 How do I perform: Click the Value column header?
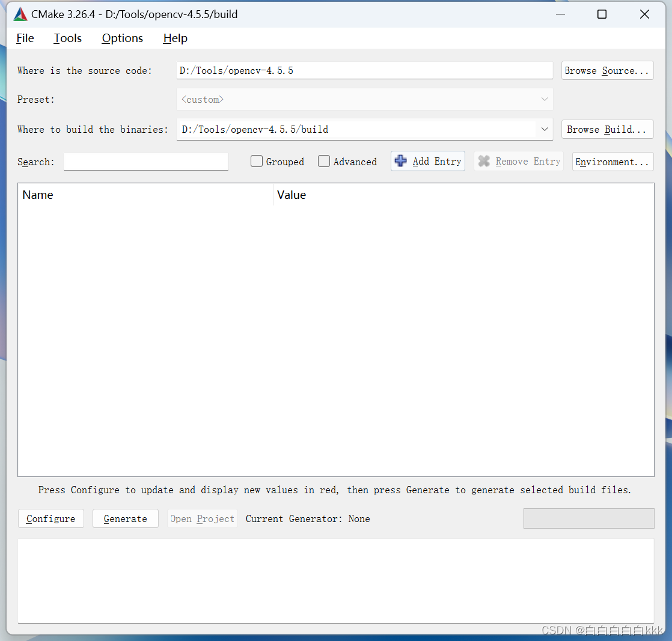click(x=463, y=195)
